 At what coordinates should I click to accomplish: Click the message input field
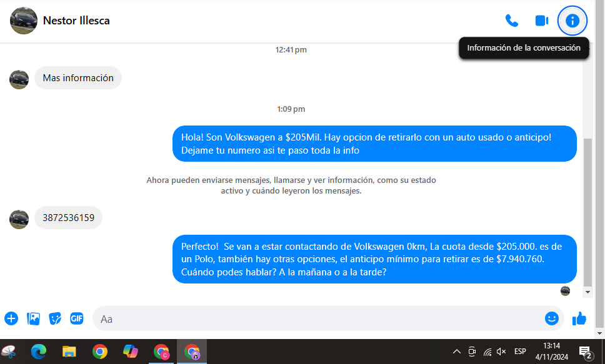312,318
